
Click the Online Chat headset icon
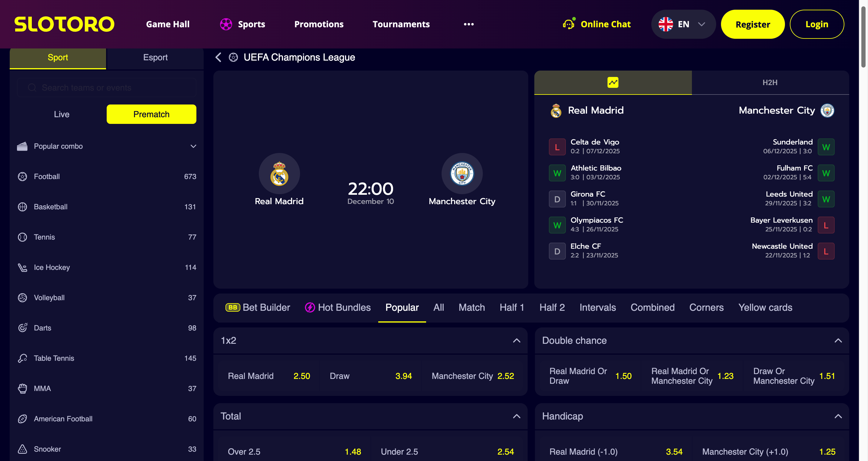(569, 24)
